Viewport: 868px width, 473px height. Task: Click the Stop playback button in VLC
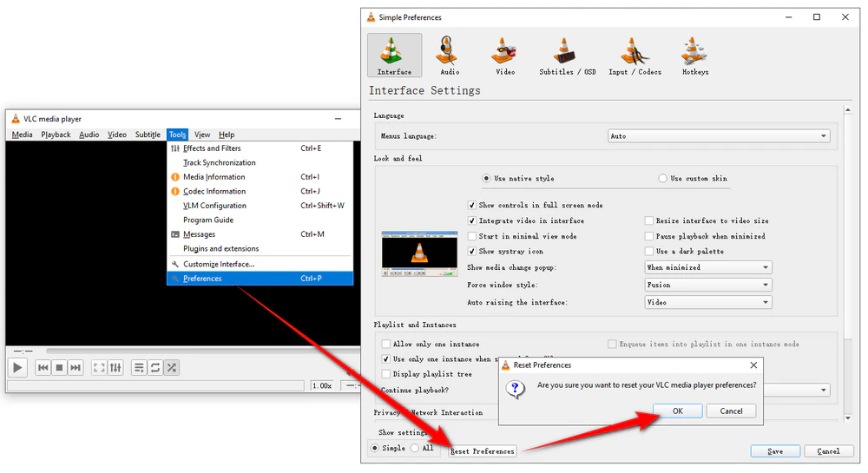tap(59, 367)
